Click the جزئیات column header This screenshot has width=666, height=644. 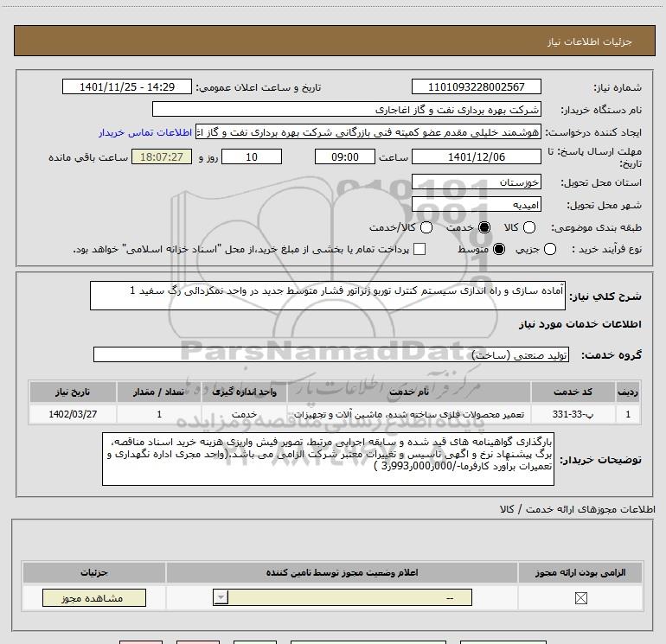pos(94,572)
